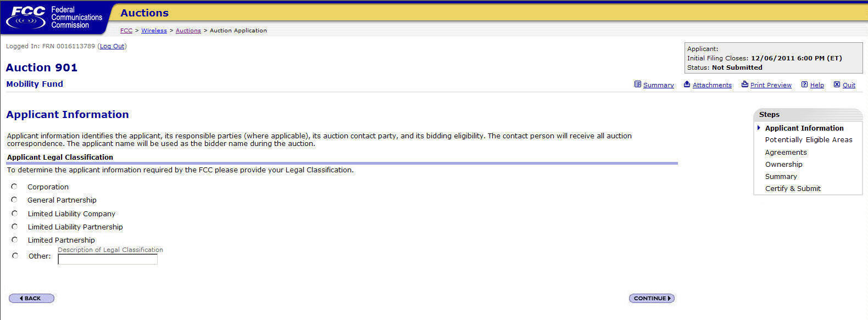This screenshot has width=868, height=320.
Task: Select the Limited Partnership radio button
Action: 14,240
